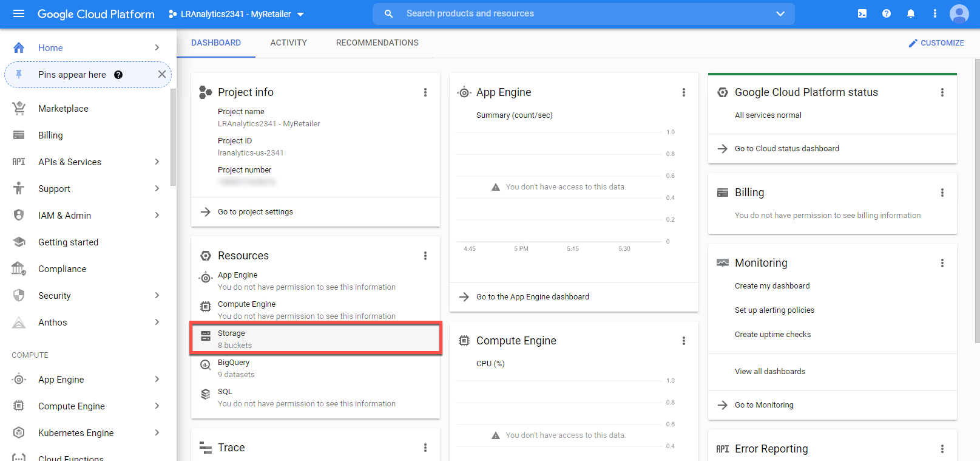Select Getting started in the sidebar
The height and width of the screenshot is (461, 980).
[68, 242]
